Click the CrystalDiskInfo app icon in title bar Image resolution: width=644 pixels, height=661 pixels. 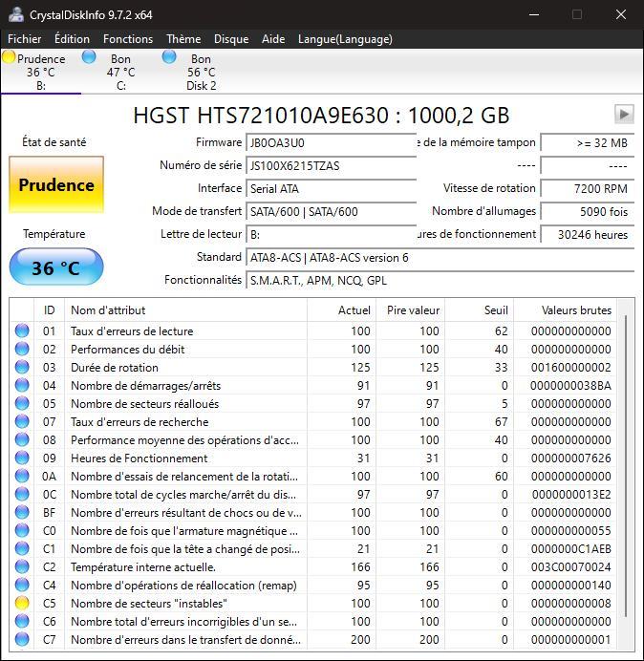(x=16, y=14)
